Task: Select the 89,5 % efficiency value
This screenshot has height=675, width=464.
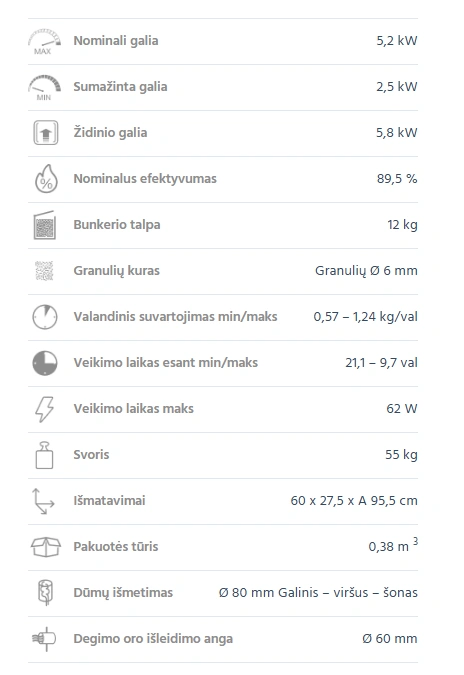Action: 397,179
